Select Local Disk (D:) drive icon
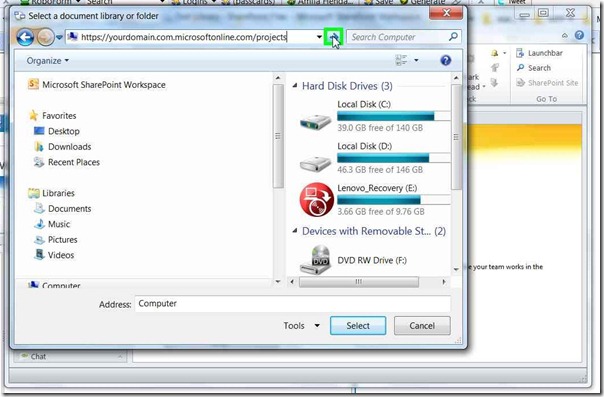This screenshot has height=397, width=604. 315,164
